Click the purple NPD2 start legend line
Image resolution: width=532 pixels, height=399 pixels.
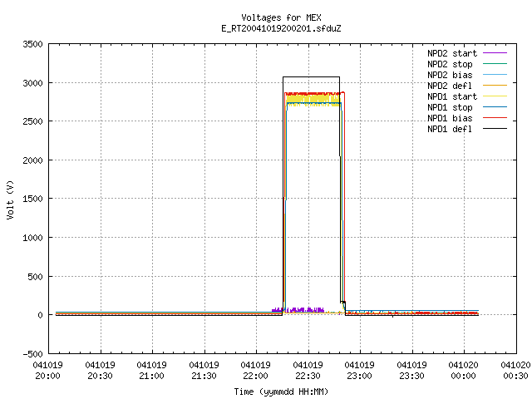coord(495,53)
